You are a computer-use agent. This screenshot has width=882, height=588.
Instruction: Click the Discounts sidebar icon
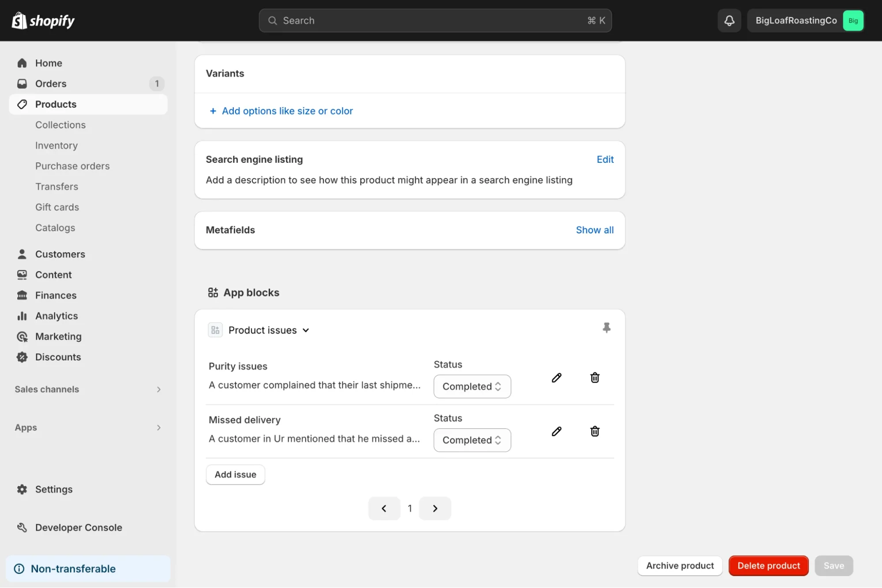22,357
